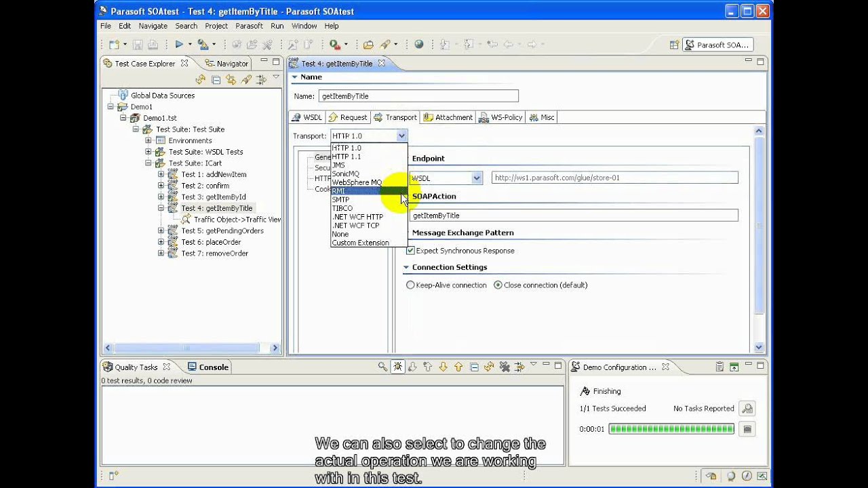Switch to the Navigator tab
The height and width of the screenshot is (488, 868).
pos(226,63)
